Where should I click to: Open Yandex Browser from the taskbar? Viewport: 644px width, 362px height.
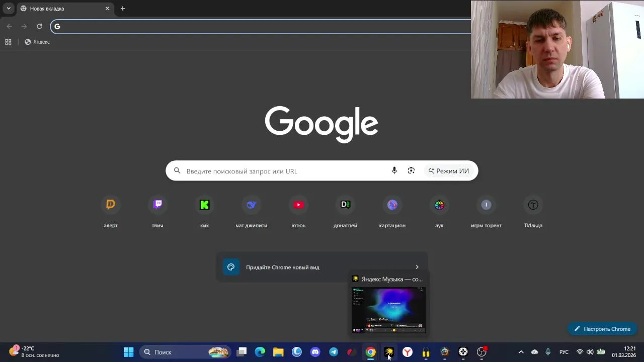(x=408, y=352)
